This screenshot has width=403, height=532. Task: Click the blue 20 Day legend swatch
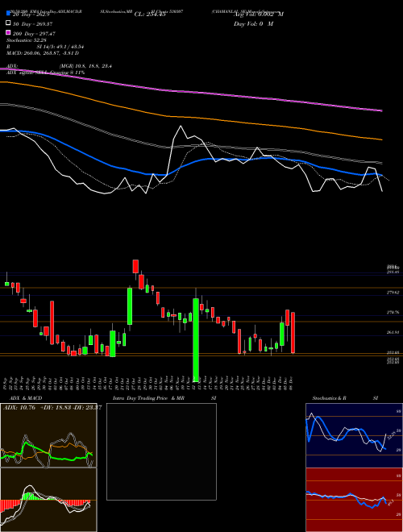pos(9,13)
